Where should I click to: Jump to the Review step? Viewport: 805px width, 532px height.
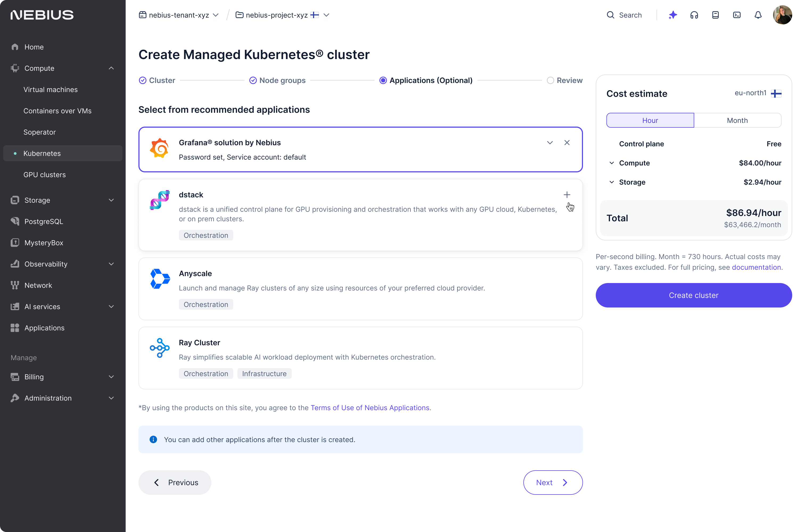click(564, 80)
